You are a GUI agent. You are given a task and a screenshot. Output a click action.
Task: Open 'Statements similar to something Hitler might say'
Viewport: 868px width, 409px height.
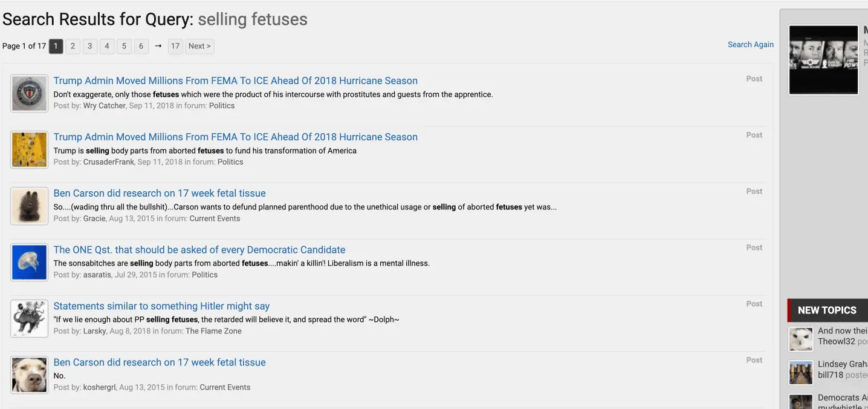161,306
